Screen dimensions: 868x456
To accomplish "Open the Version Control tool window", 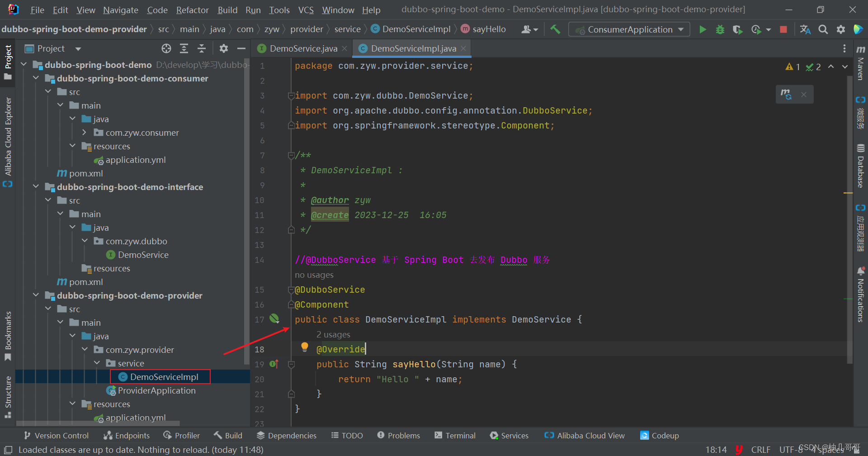I will (57, 436).
